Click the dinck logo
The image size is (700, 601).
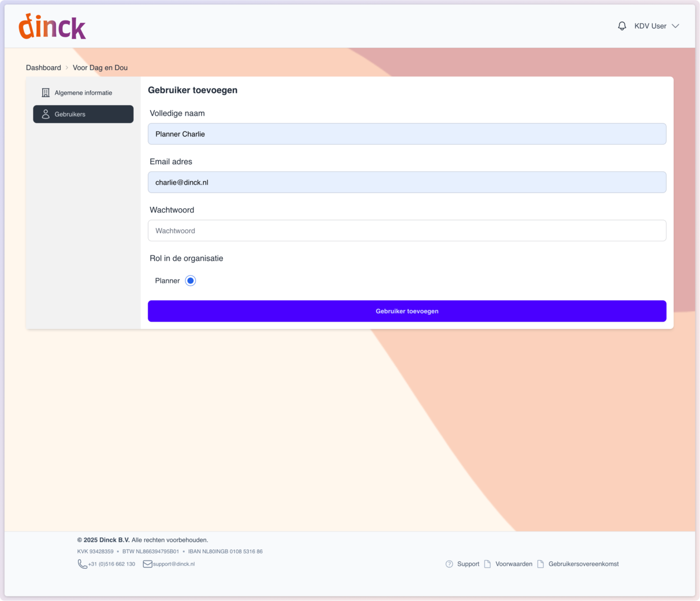pos(52,27)
